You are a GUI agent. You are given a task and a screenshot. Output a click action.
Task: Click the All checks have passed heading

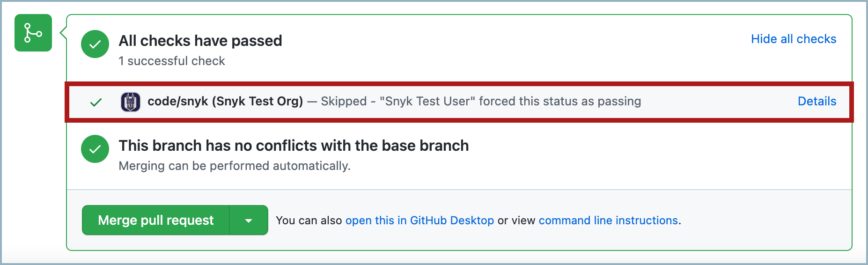pyautogui.click(x=200, y=41)
